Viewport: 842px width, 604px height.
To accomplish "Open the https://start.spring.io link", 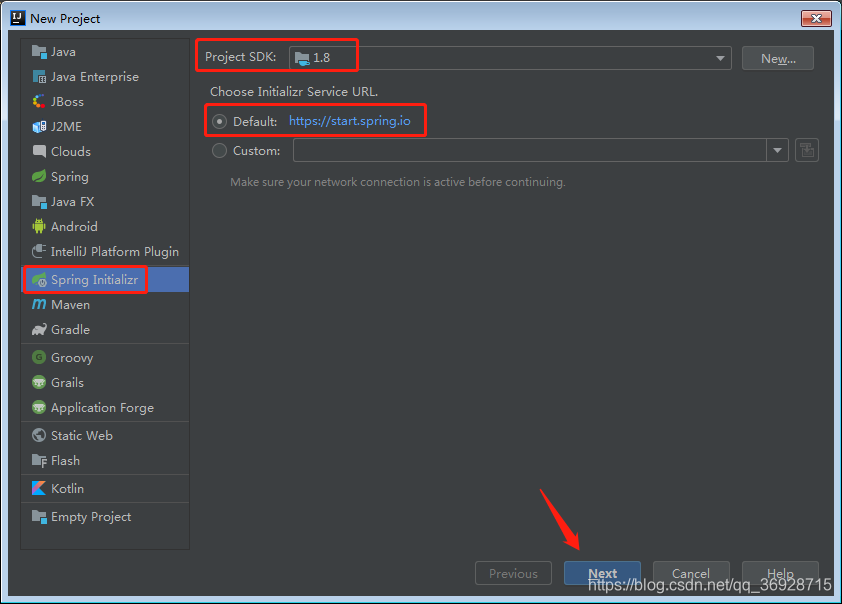I will 350,121.
